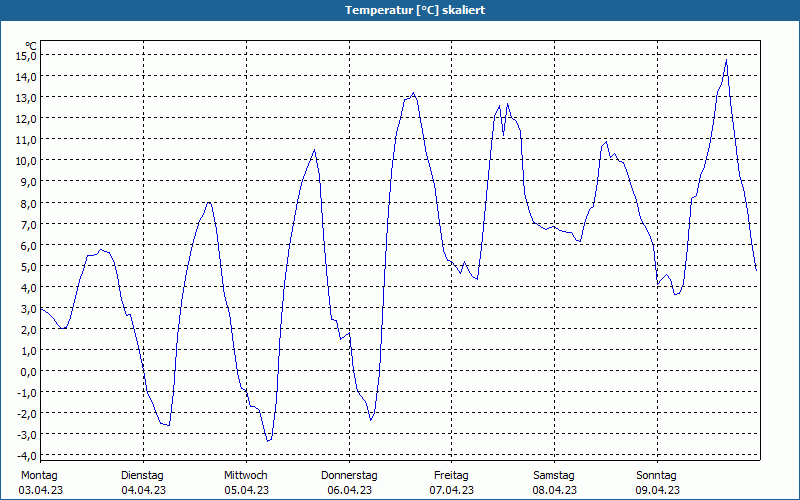Viewport: 800px width, 500px height.
Task: Click the 07.04.23 date label
Action: pyautogui.click(x=452, y=490)
